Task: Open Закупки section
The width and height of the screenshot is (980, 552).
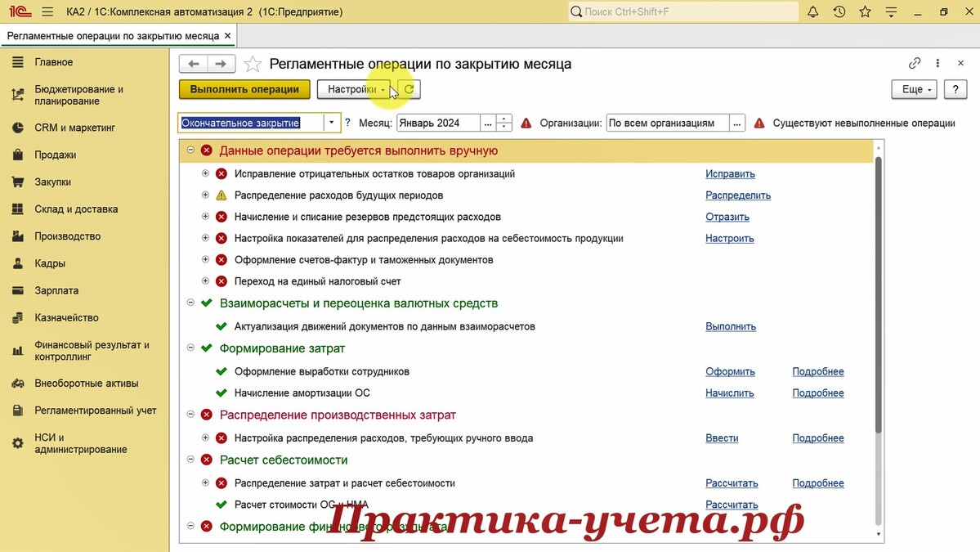Action: (x=84, y=182)
